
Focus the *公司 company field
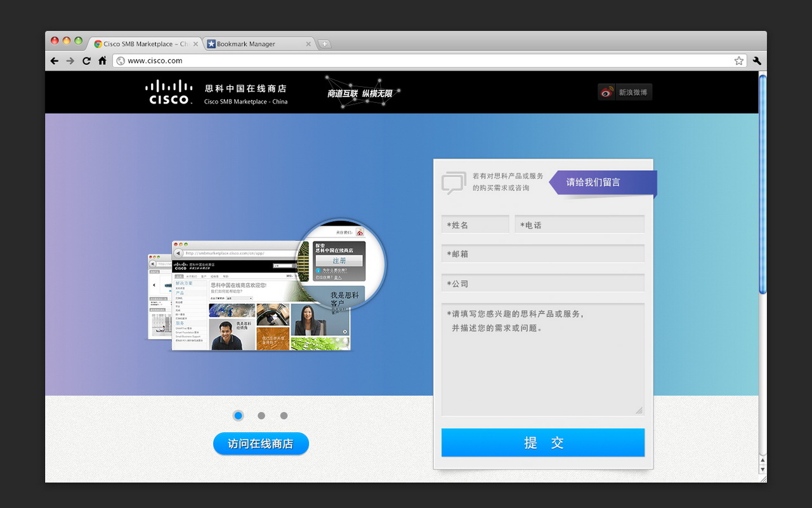[x=543, y=283]
